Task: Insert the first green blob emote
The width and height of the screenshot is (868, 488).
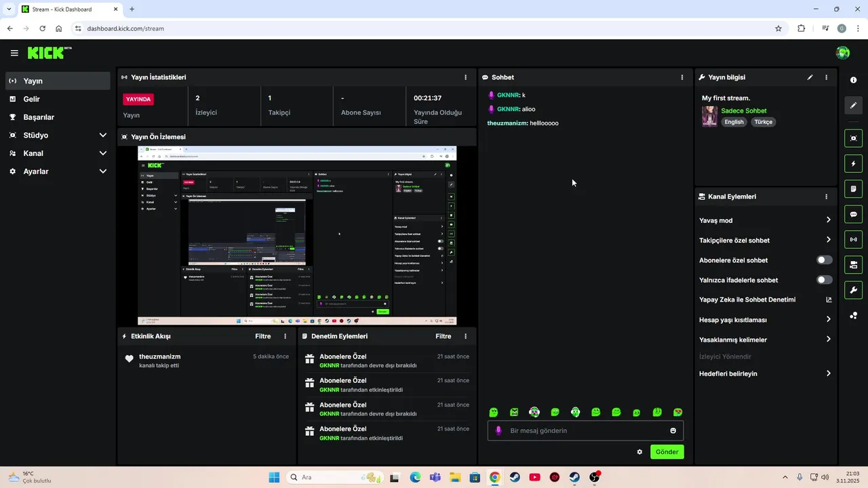Action: [x=494, y=412]
